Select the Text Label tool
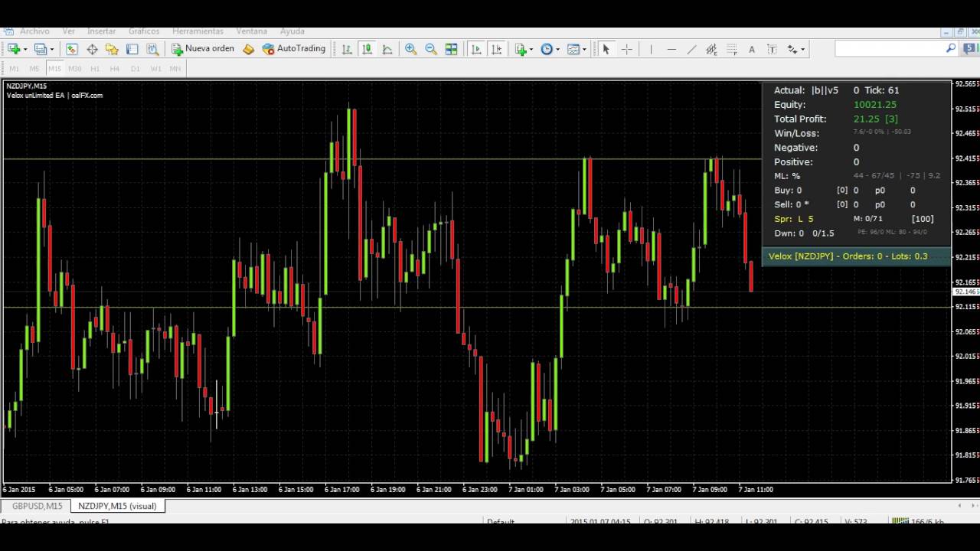Screen dimensions: 980x551 (x=772, y=49)
